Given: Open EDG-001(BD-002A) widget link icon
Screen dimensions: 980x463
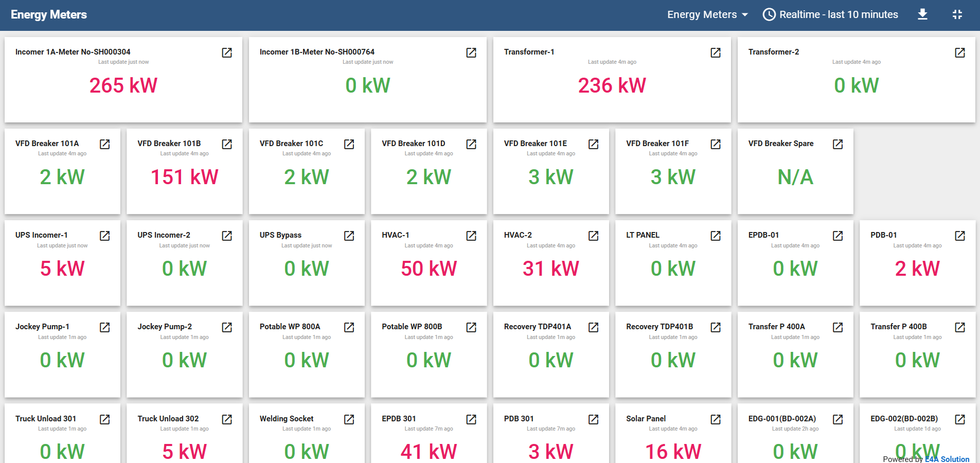Looking at the screenshot, I should (x=838, y=419).
